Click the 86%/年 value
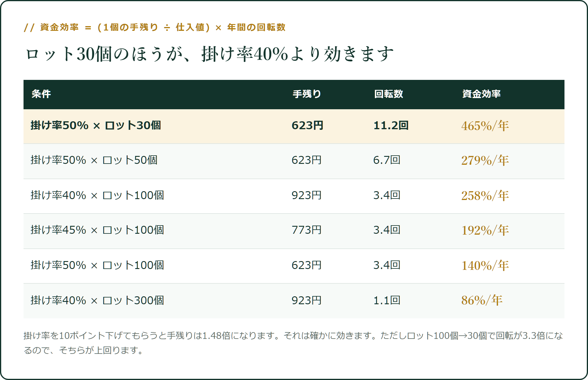This screenshot has height=380, width=588. pyautogui.click(x=482, y=300)
